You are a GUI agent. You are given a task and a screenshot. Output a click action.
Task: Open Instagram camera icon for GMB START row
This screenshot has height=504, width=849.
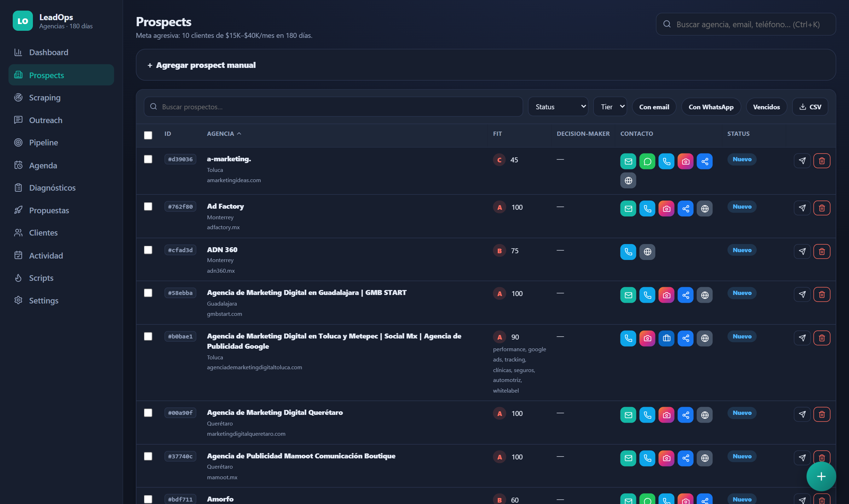click(666, 295)
